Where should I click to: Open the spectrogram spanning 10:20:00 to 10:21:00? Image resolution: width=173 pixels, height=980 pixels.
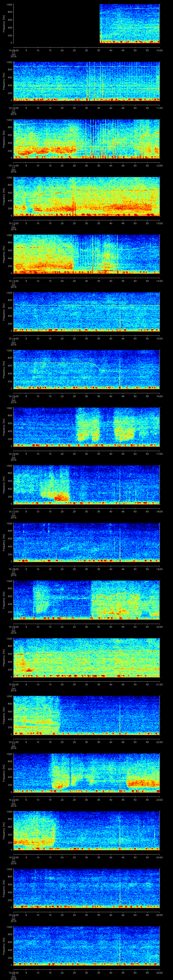(86, 659)
